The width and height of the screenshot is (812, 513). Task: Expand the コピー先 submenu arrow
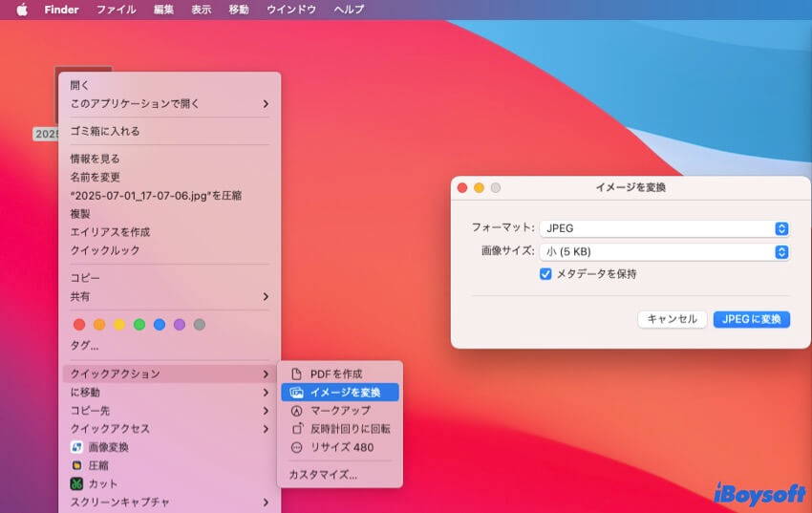click(266, 411)
